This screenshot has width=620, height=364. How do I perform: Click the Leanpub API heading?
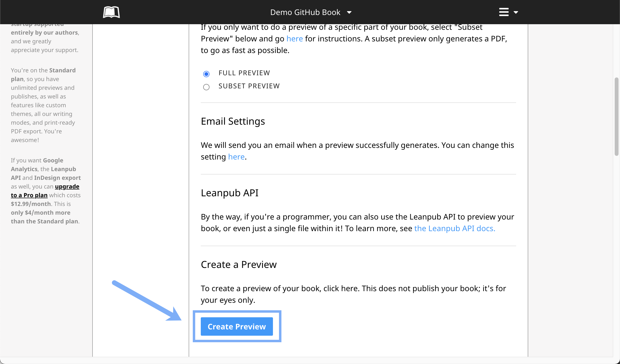click(230, 193)
